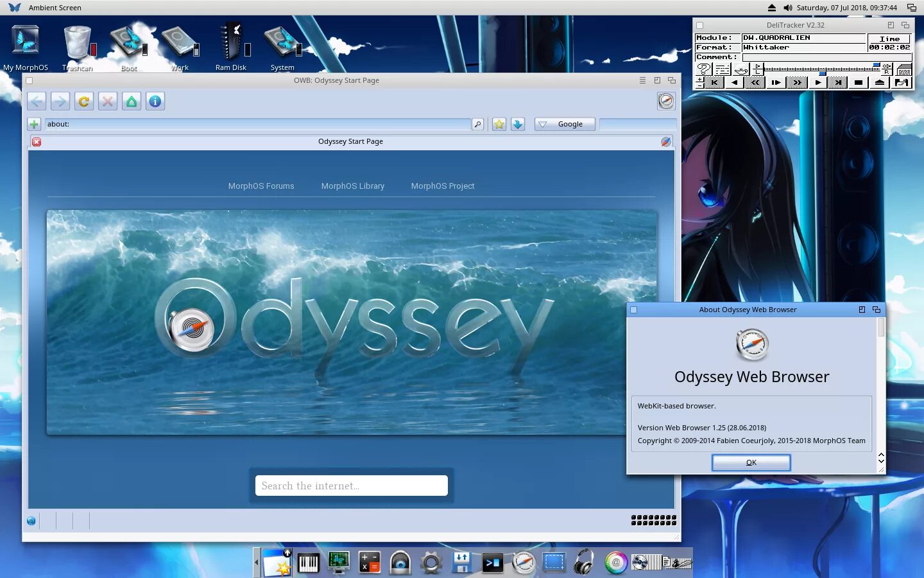
Task: Open the MorphOS Forums link
Action: tap(261, 186)
